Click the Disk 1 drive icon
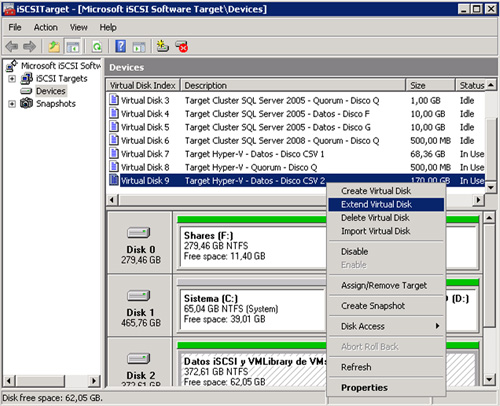 coord(139,296)
